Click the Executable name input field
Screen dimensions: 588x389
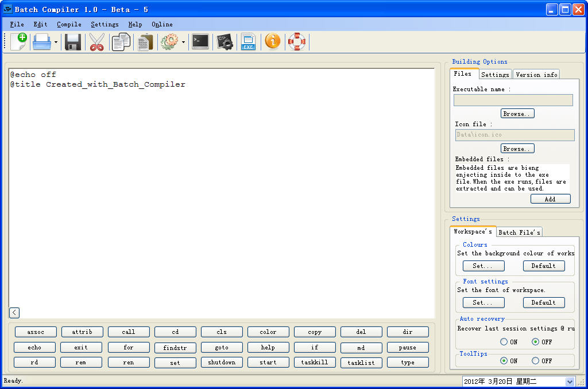513,100
